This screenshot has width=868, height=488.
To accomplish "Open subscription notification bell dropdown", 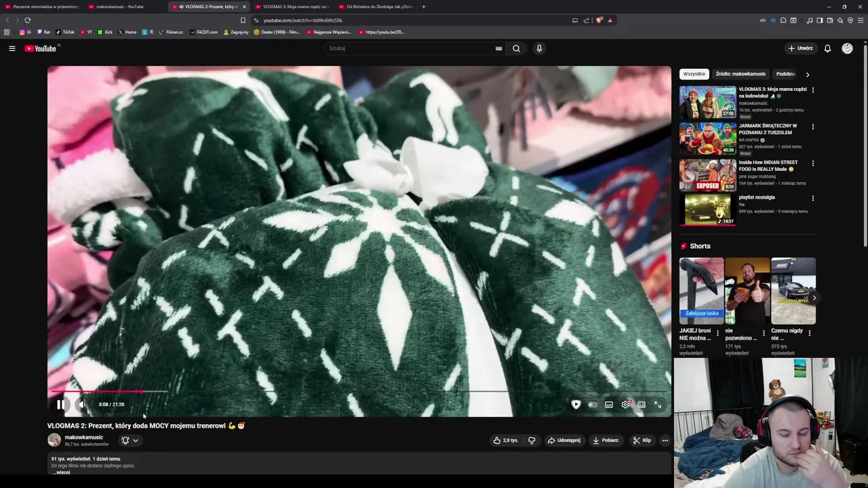I will click(130, 441).
